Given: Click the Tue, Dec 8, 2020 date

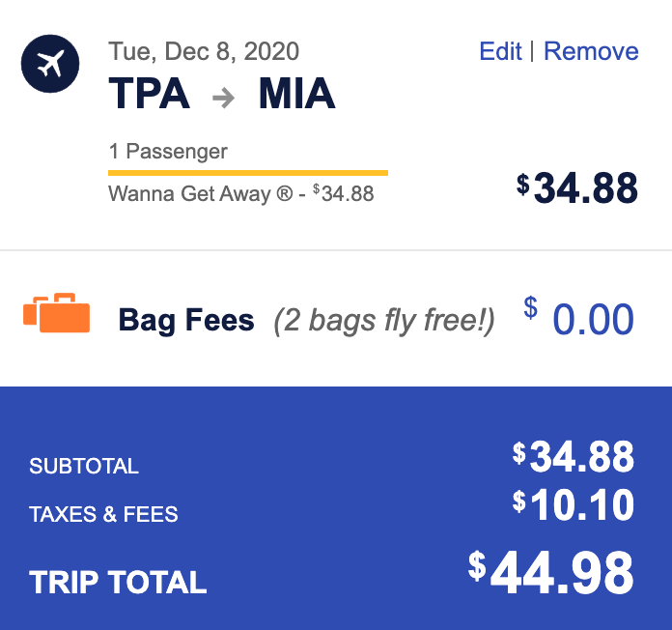Looking at the screenshot, I should 204,52.
